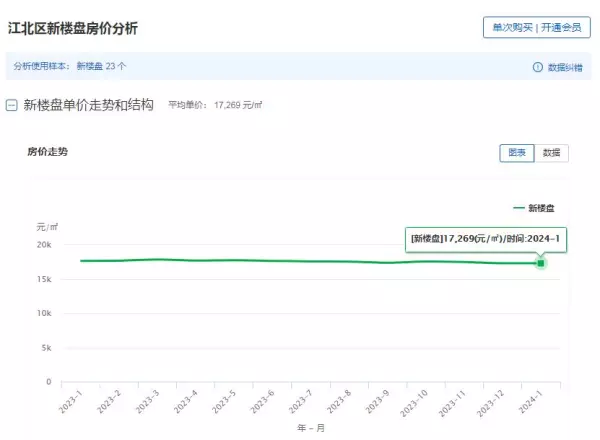
Task: Click the 2023-3 x-axis label
Action: pyautogui.click(x=147, y=402)
